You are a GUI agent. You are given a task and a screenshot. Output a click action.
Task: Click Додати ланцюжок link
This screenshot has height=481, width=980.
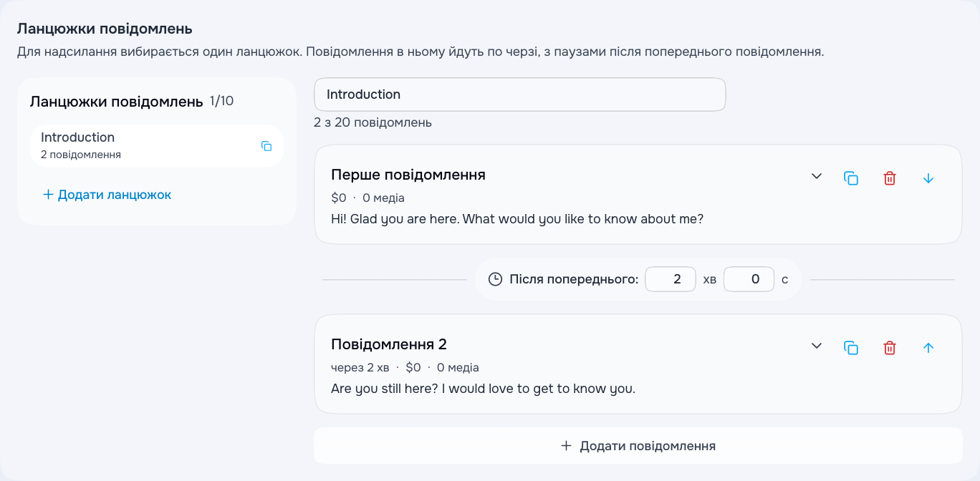pyautogui.click(x=107, y=195)
